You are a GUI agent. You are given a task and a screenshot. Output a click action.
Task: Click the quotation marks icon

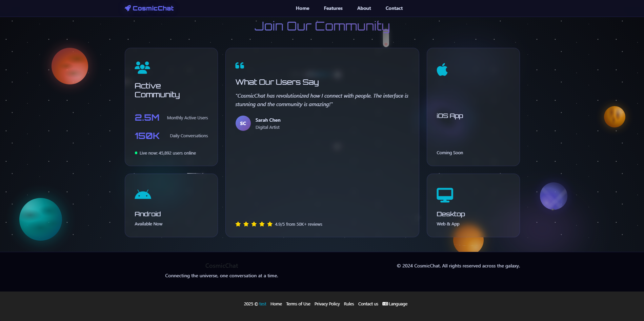point(240,65)
